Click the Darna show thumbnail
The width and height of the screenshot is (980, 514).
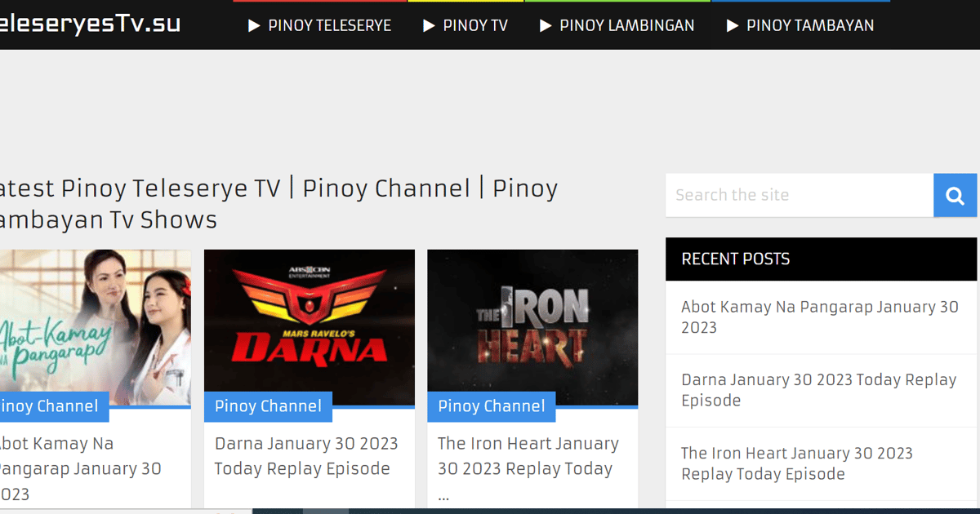309,325
